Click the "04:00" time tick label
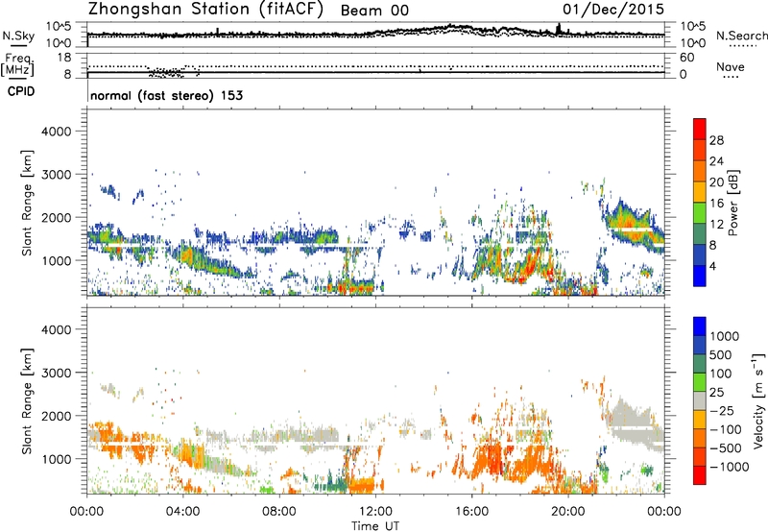Screen dimensions: 768x532 pos(182,512)
